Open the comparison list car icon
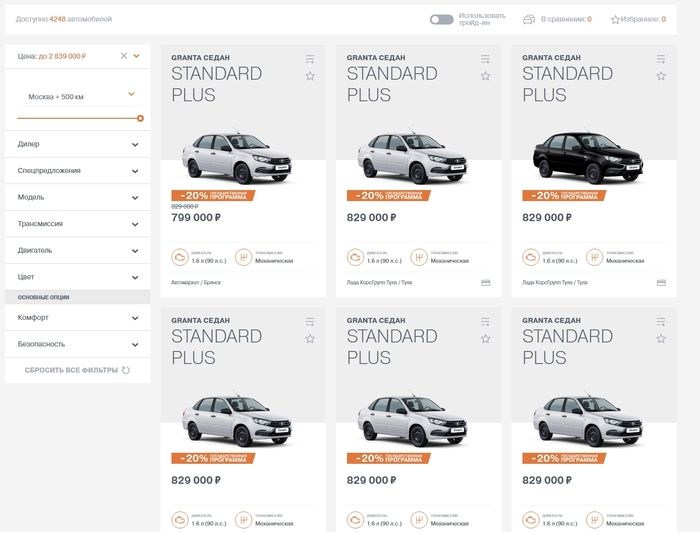This screenshot has height=534, width=700. [x=528, y=19]
